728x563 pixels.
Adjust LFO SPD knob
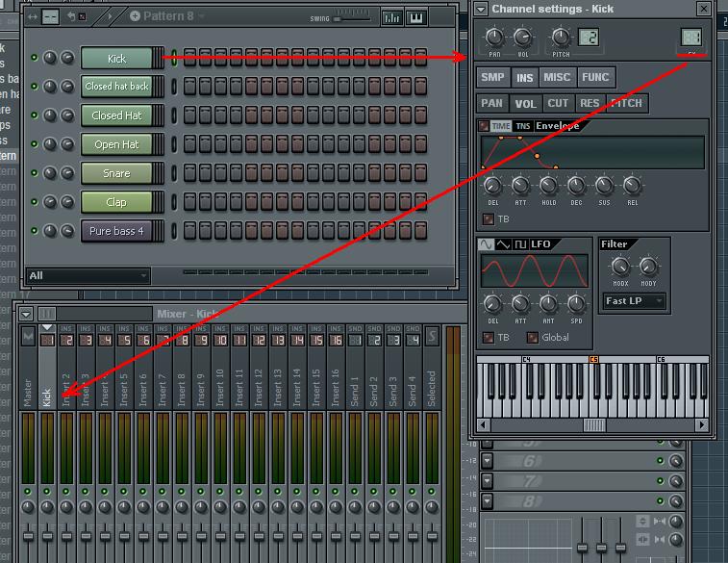point(576,304)
